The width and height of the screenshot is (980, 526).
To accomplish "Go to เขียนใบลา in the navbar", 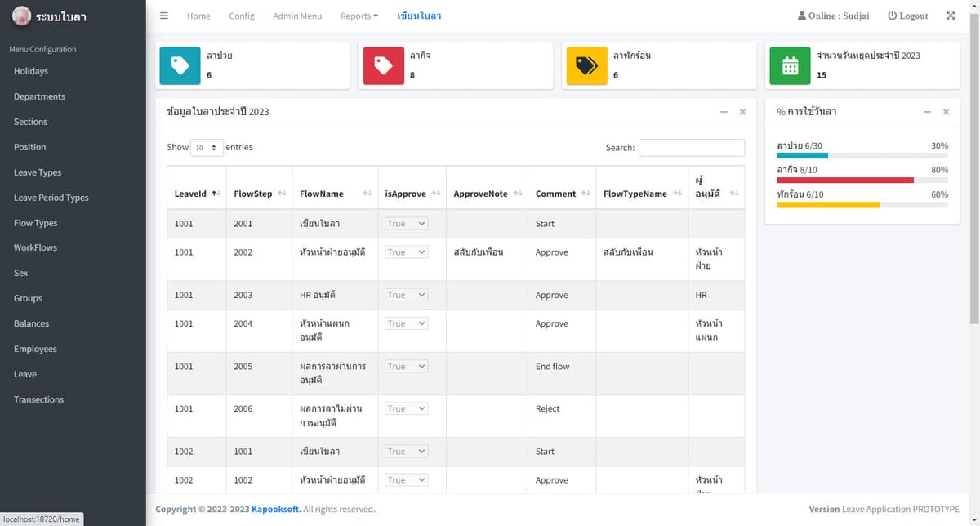I will pyautogui.click(x=419, y=16).
